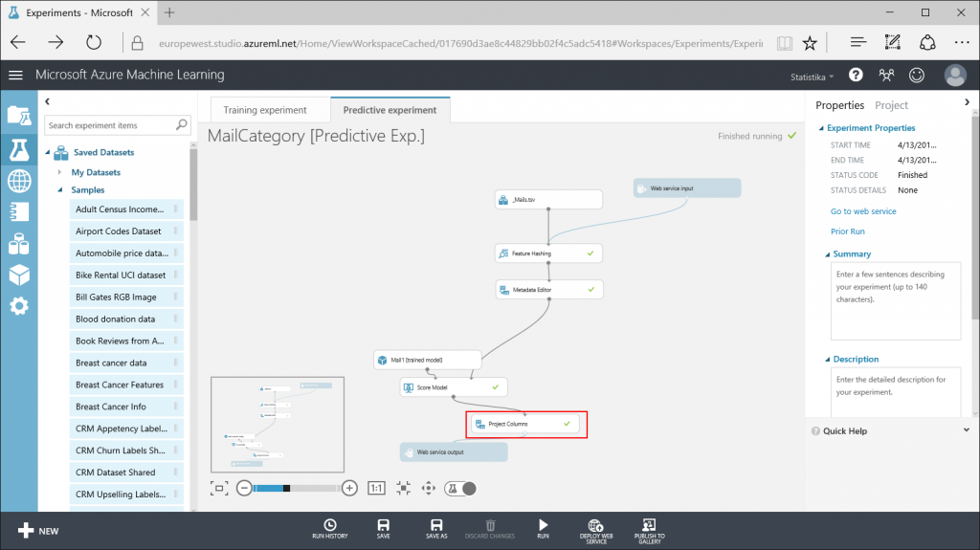Deploy Web Service
Image resolution: width=980 pixels, height=550 pixels.
pyautogui.click(x=595, y=531)
